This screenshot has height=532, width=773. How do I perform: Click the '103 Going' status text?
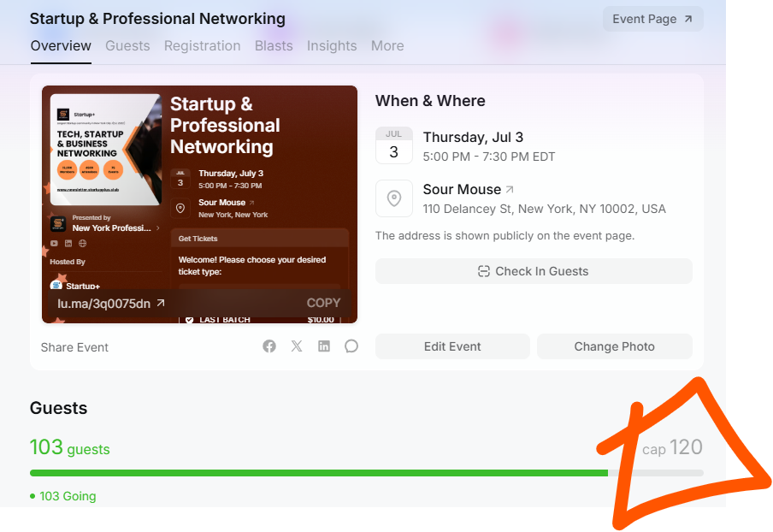(x=63, y=496)
